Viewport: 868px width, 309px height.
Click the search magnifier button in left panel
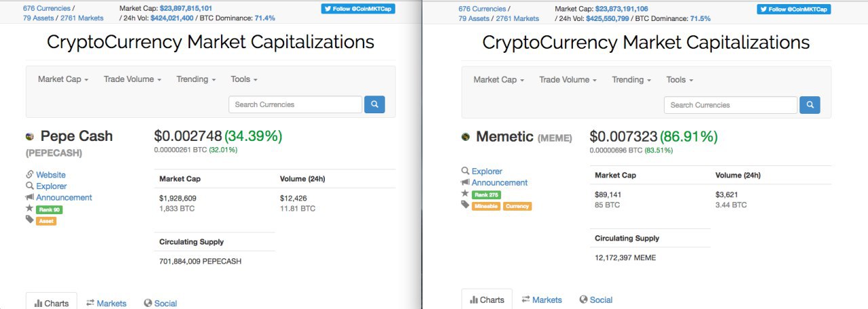(374, 104)
